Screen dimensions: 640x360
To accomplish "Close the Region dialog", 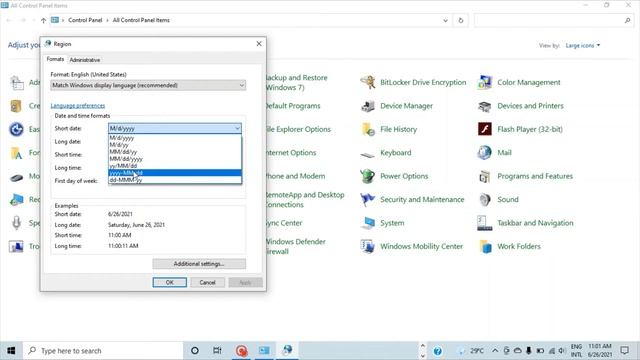I will click(x=259, y=44).
